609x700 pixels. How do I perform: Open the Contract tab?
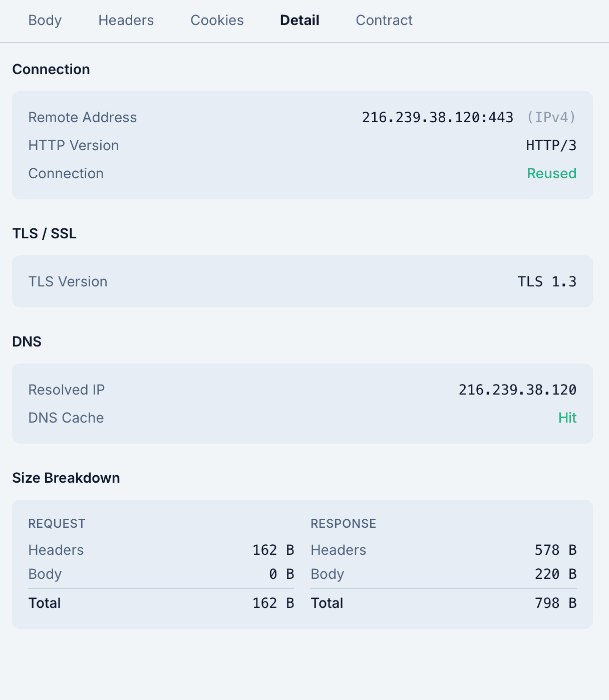pos(384,21)
